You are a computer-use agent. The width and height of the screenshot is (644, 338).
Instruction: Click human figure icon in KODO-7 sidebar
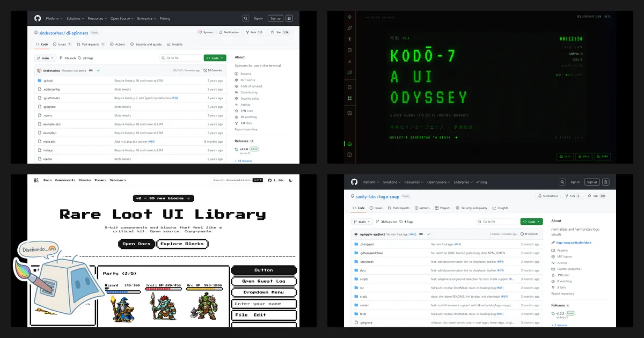pos(349,39)
